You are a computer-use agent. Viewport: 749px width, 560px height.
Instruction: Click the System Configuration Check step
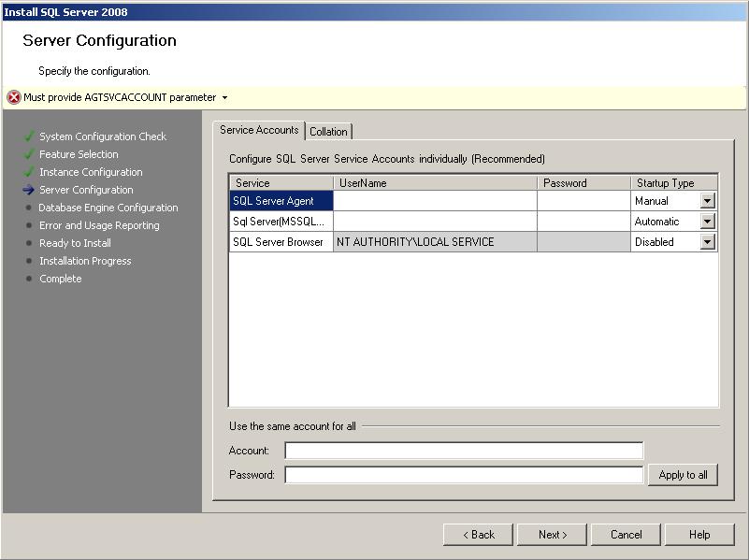103,136
